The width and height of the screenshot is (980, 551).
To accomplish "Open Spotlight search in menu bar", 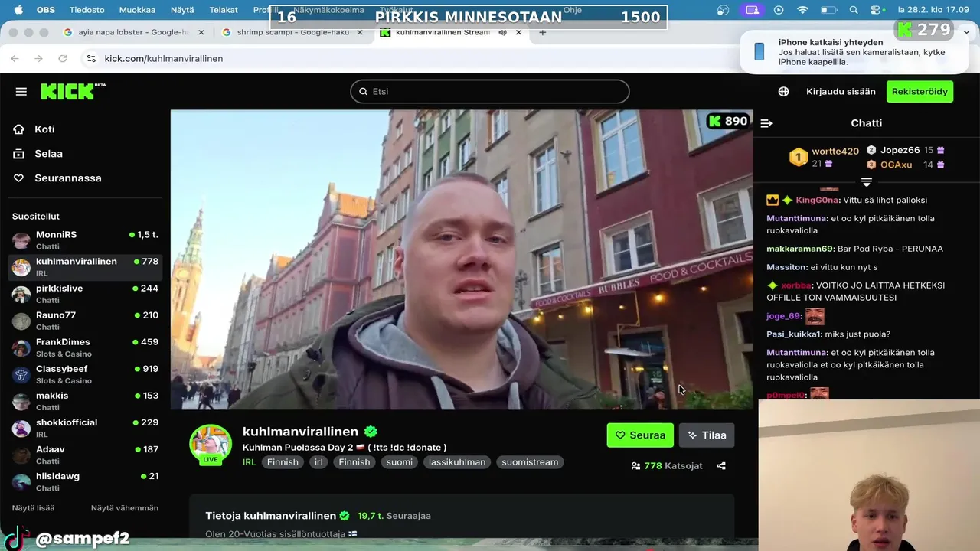I will tap(854, 10).
